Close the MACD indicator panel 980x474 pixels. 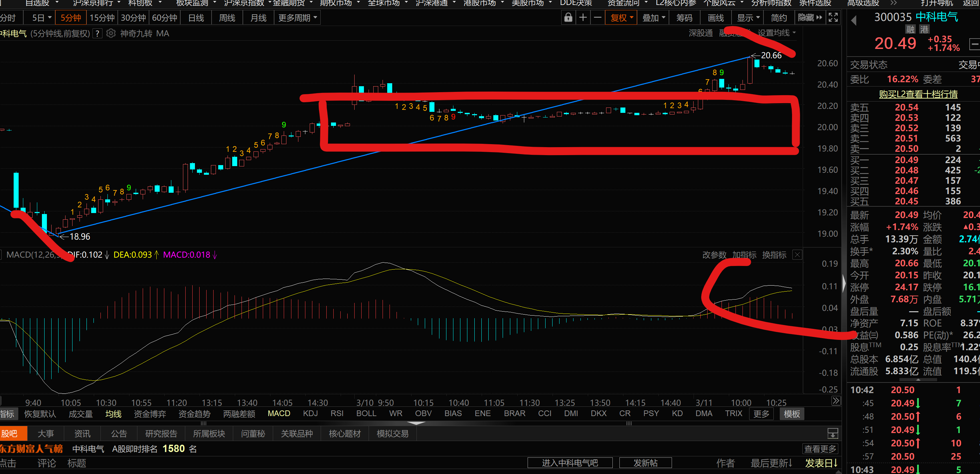(797, 255)
